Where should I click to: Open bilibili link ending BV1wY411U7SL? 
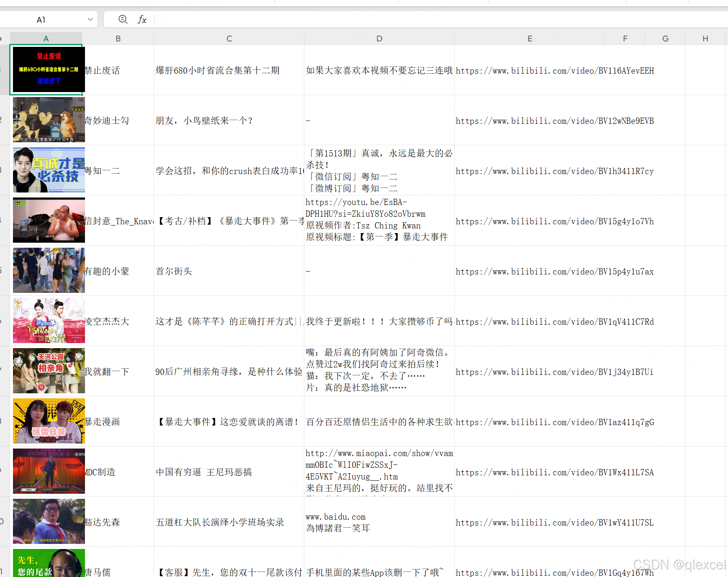click(555, 523)
